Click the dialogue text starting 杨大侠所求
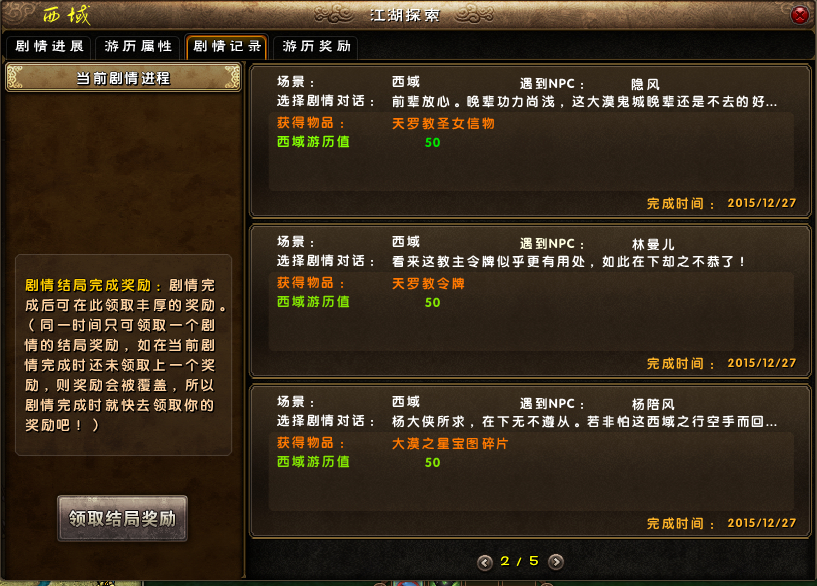The image size is (817, 586). pyautogui.click(x=584, y=421)
